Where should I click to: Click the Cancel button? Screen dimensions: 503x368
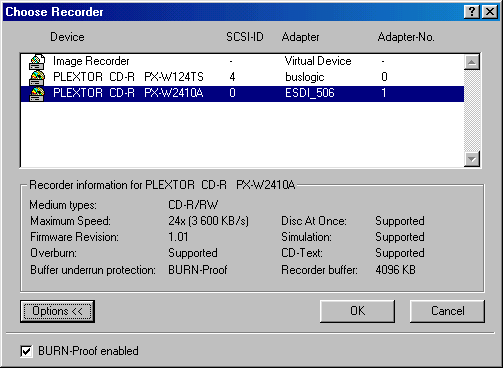(447, 311)
